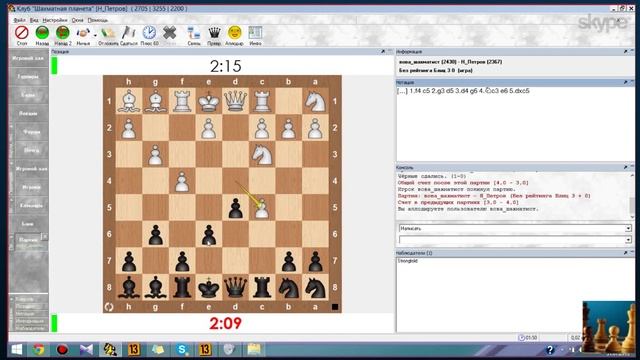Select observer Stronghold in Наблюдатели list
Viewport: 640px width, 360px height.
[408, 260]
